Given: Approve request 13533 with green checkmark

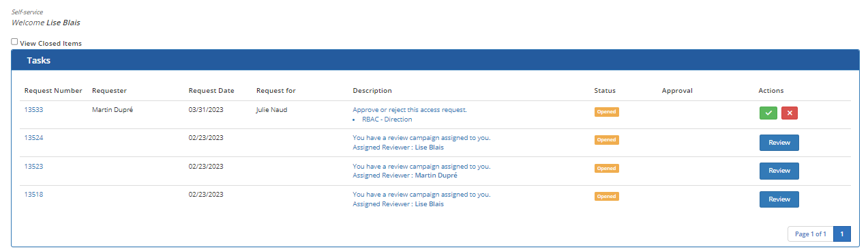Looking at the screenshot, I should 768,113.
